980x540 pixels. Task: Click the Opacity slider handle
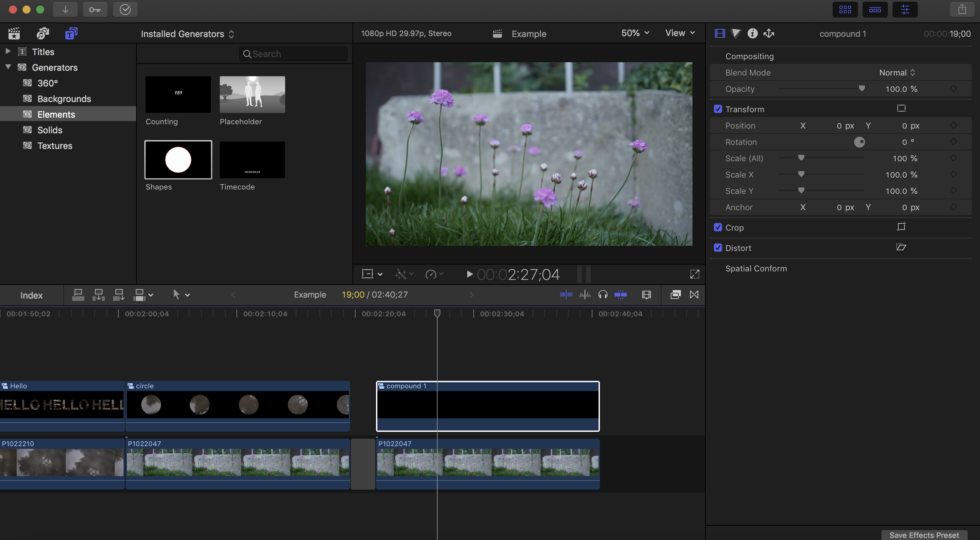pyautogui.click(x=862, y=89)
